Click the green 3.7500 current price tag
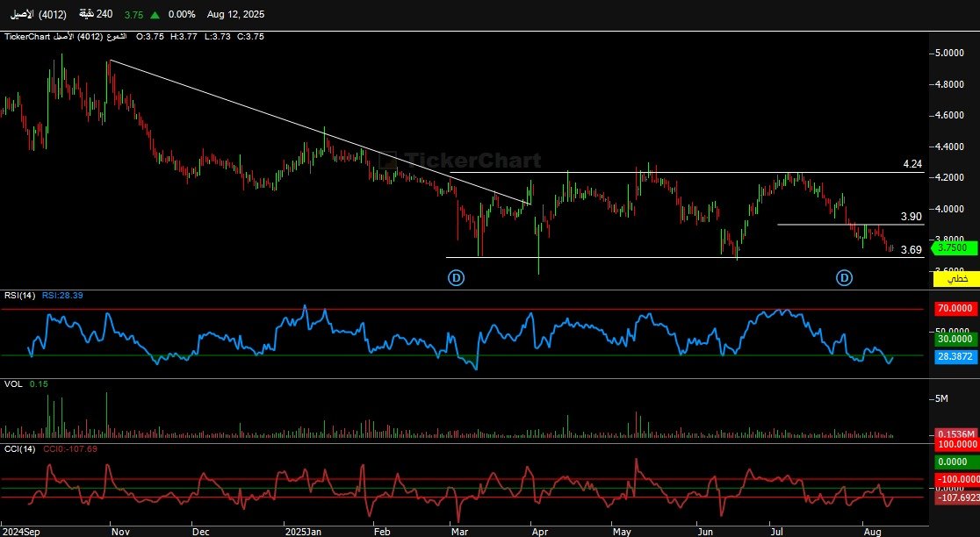Image resolution: width=980 pixels, height=537 pixels. [x=955, y=248]
